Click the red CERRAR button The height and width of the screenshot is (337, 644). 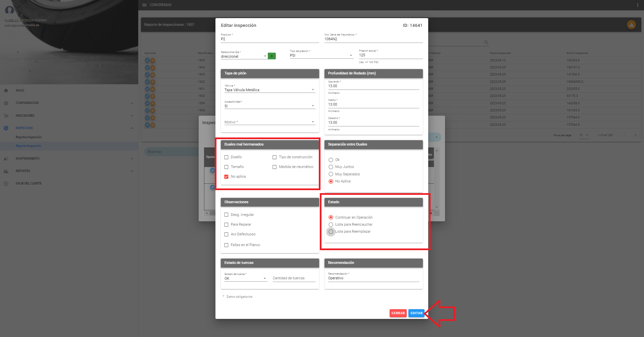tap(398, 313)
